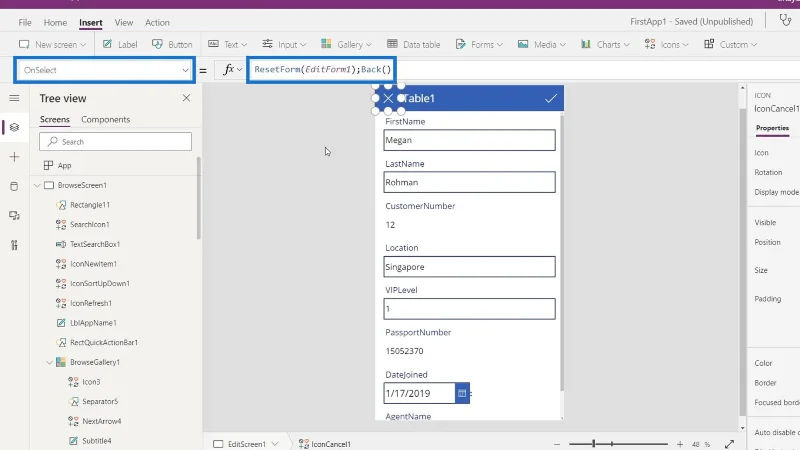The width and height of the screenshot is (800, 450).
Task: Open the View tab
Action: point(123,22)
